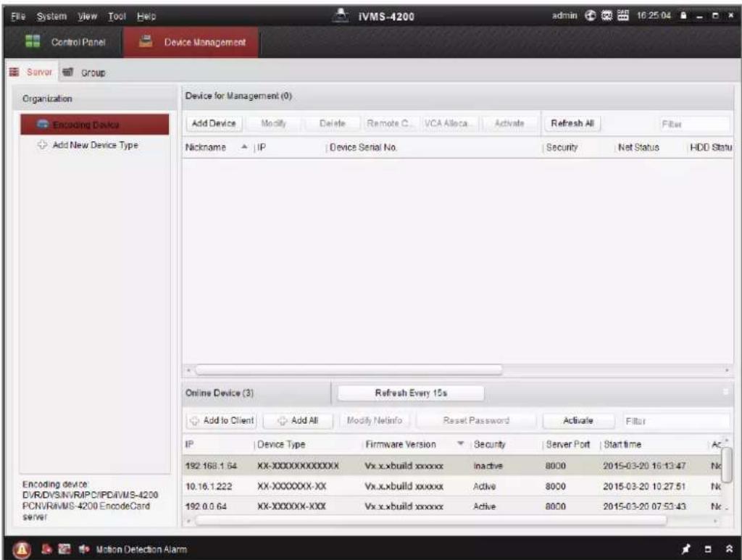Click the pin icon in status bar
The width and height of the screenshot is (742, 560).
(x=685, y=549)
